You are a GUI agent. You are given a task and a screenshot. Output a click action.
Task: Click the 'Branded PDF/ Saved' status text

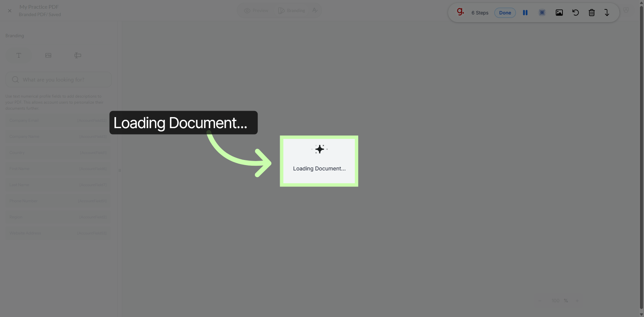pyautogui.click(x=40, y=14)
